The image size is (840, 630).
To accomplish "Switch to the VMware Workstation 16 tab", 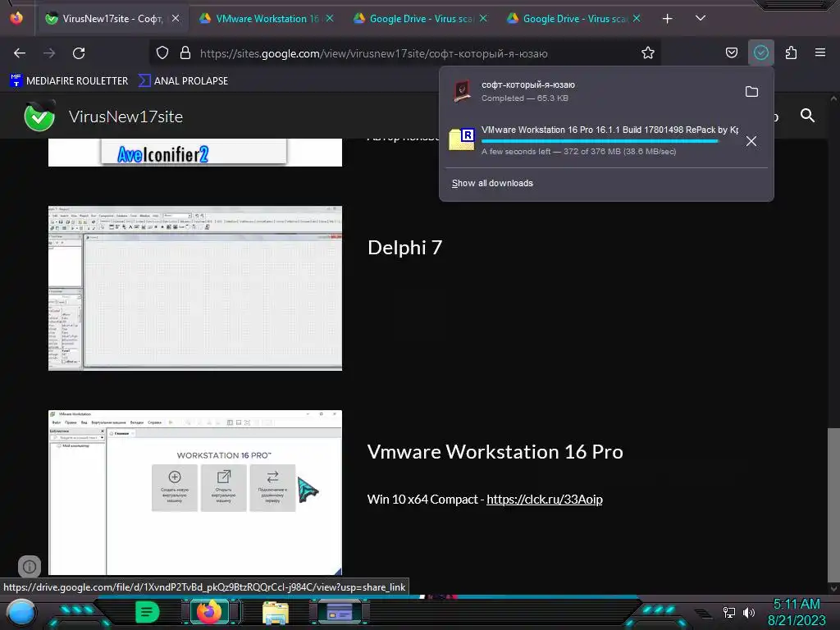I will [267, 19].
